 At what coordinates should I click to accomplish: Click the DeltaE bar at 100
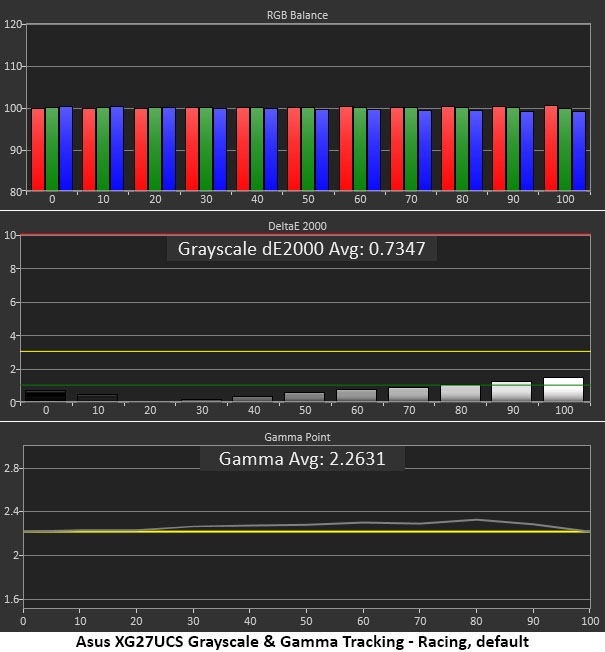pyautogui.click(x=564, y=390)
